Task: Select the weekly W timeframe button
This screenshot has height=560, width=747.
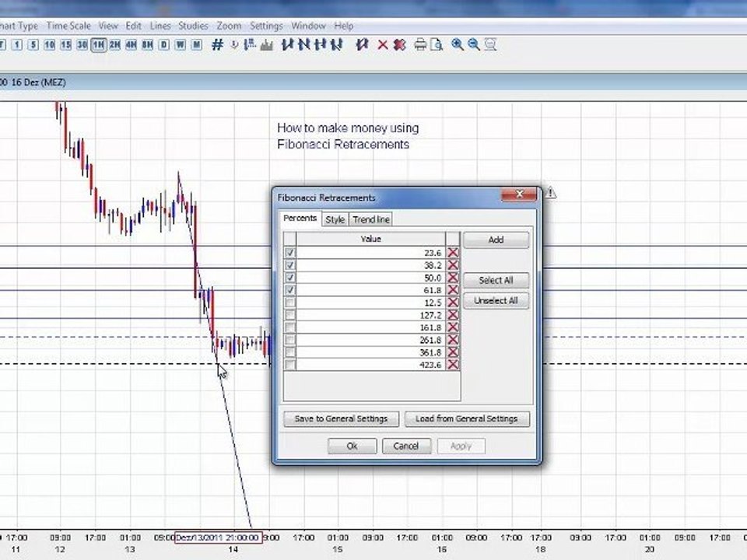Action: [180, 45]
